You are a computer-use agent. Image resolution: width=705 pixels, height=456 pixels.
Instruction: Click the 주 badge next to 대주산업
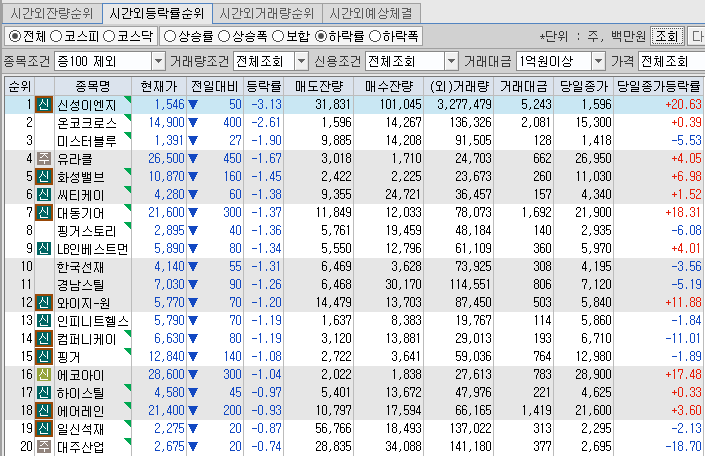pyautogui.click(x=44, y=446)
